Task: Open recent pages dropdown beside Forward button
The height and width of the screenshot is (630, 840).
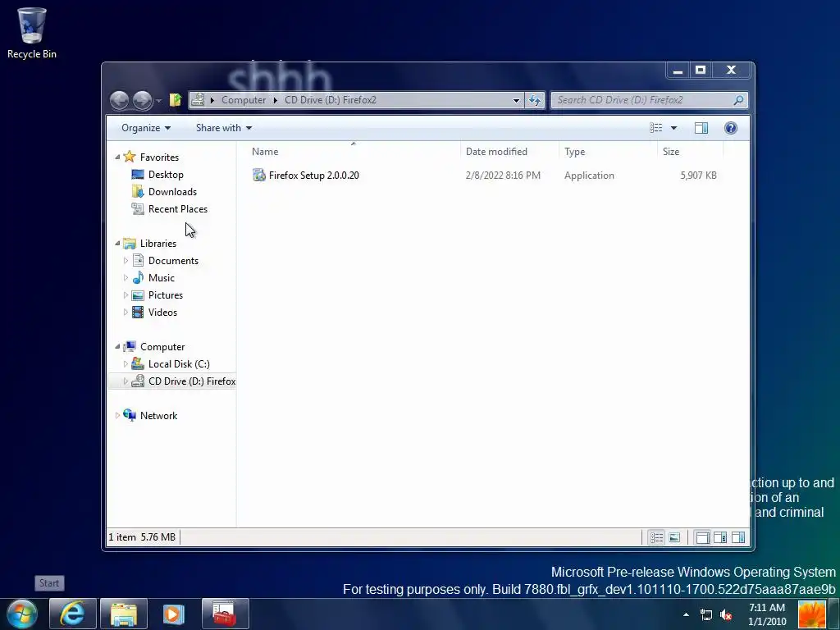Action: click(158, 101)
